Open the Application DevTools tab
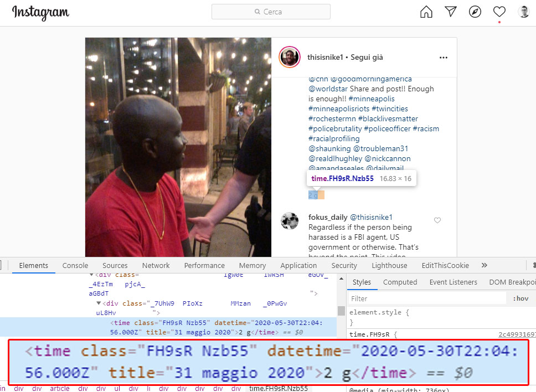Image resolution: width=536 pixels, height=392 pixels. 298,266
